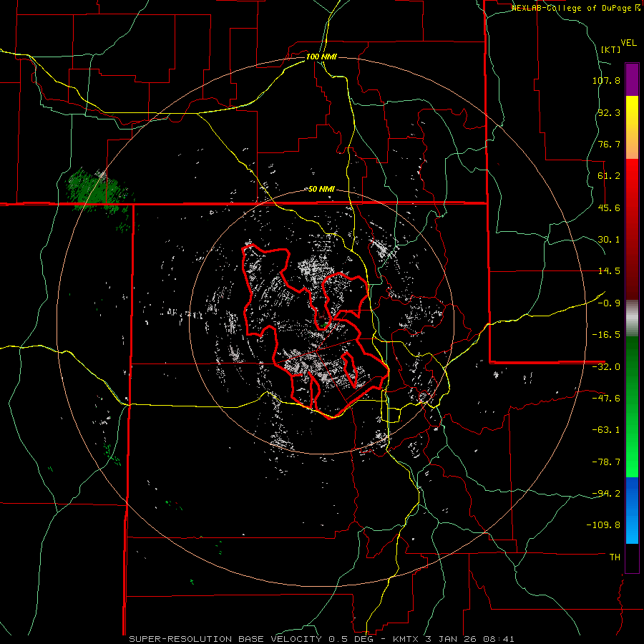Pick the gray near-zero band of the scale
The width and height of the screenshot is (644, 644).
[x=632, y=318]
